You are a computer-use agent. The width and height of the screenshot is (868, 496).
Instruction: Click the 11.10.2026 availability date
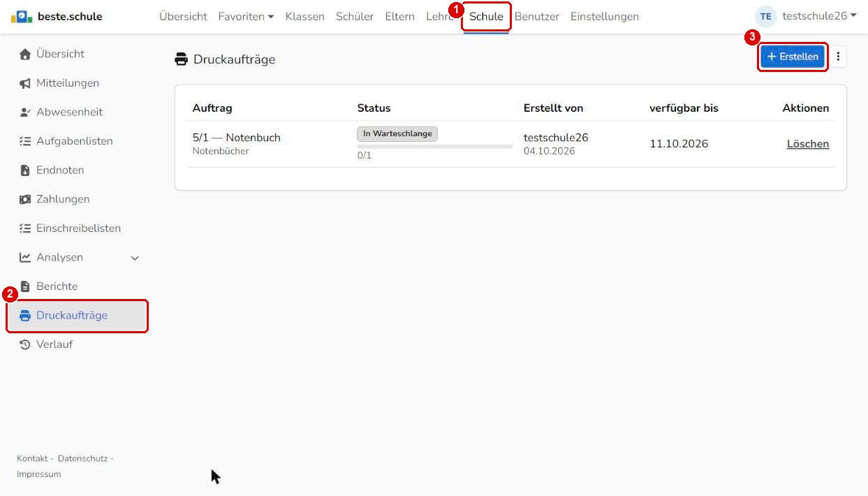[x=679, y=144]
